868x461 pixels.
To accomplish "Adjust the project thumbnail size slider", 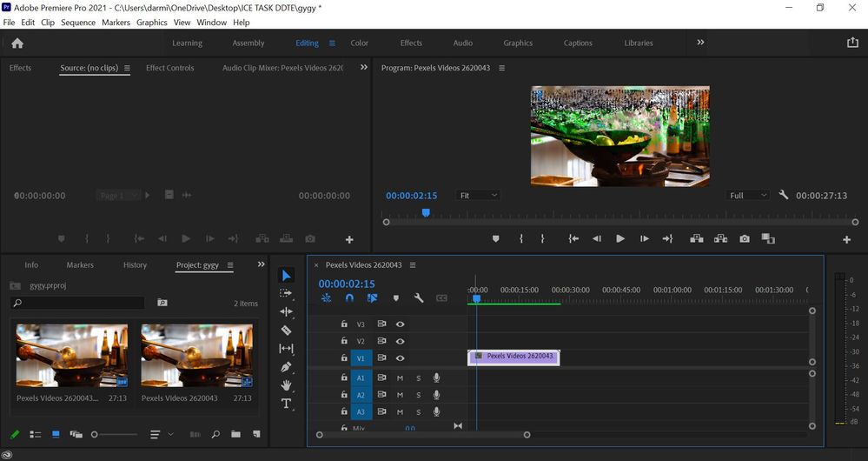I will 95,434.
